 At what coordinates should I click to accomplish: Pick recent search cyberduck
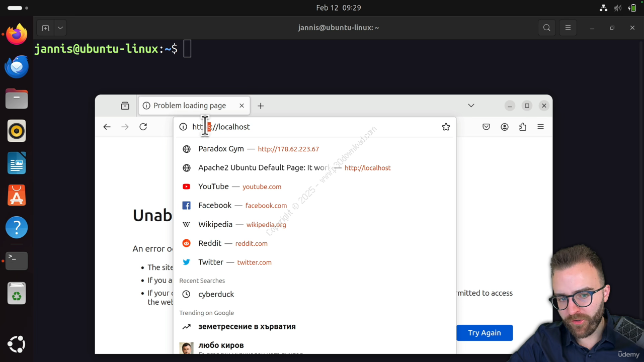(x=314, y=294)
